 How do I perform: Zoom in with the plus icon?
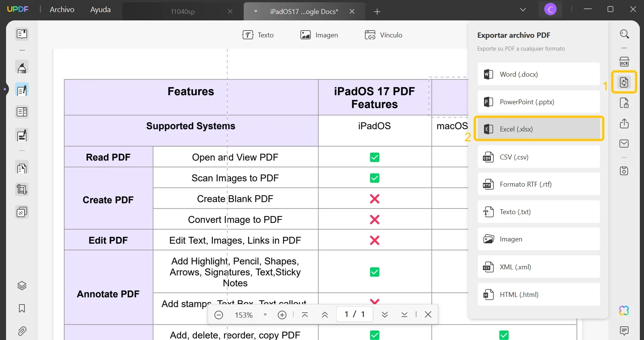pyautogui.click(x=282, y=315)
